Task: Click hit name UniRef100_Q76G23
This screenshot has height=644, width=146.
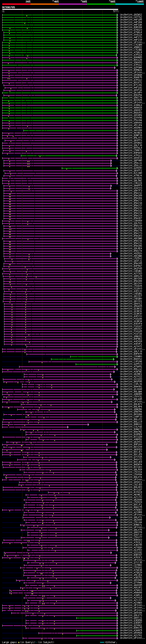Action: (131, 30)
